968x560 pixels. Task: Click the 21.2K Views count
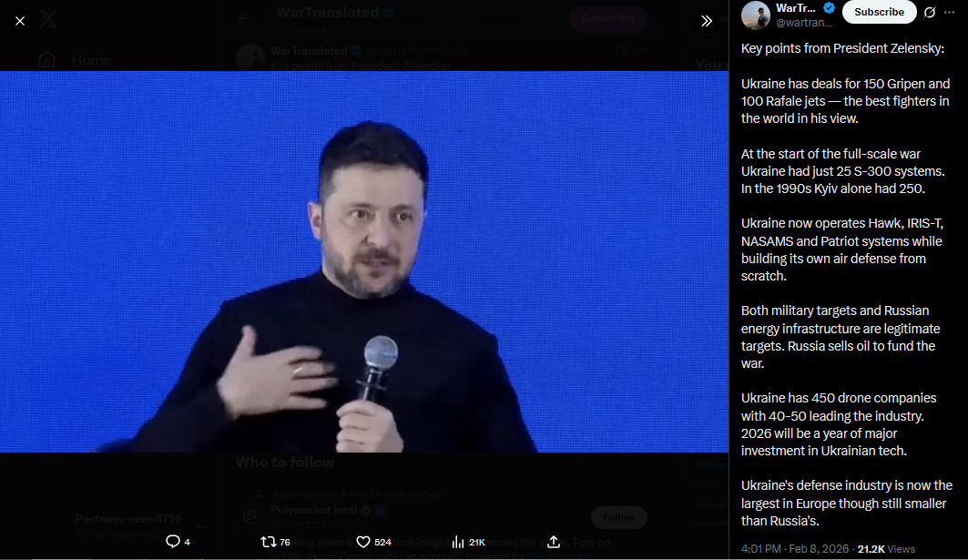pos(886,549)
